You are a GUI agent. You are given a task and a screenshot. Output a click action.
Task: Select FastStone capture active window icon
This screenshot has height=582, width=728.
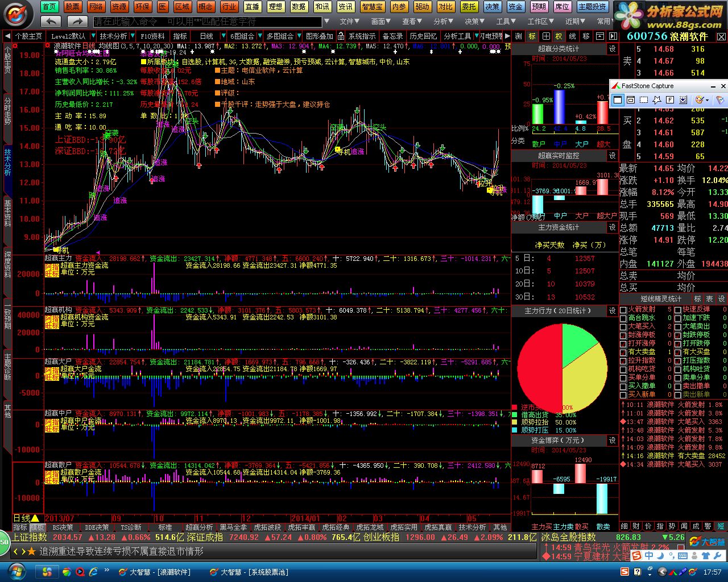(x=618, y=100)
